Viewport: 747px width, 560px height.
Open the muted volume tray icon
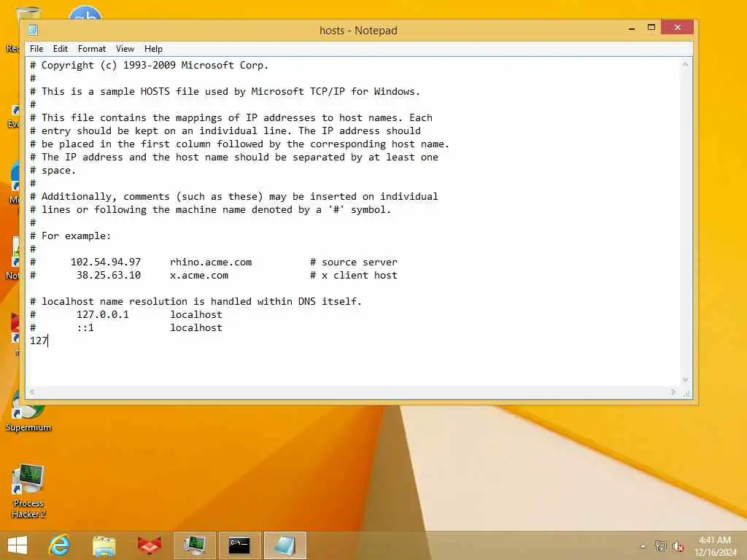pyautogui.click(x=678, y=546)
